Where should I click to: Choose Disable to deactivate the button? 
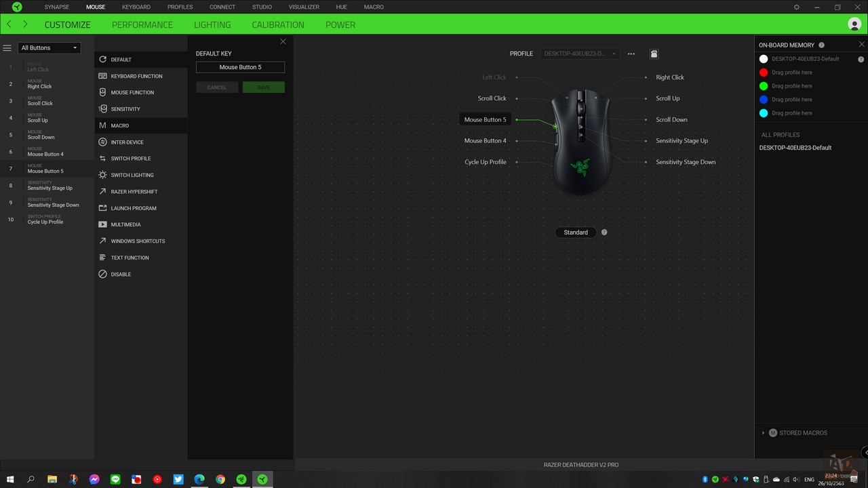click(141, 274)
